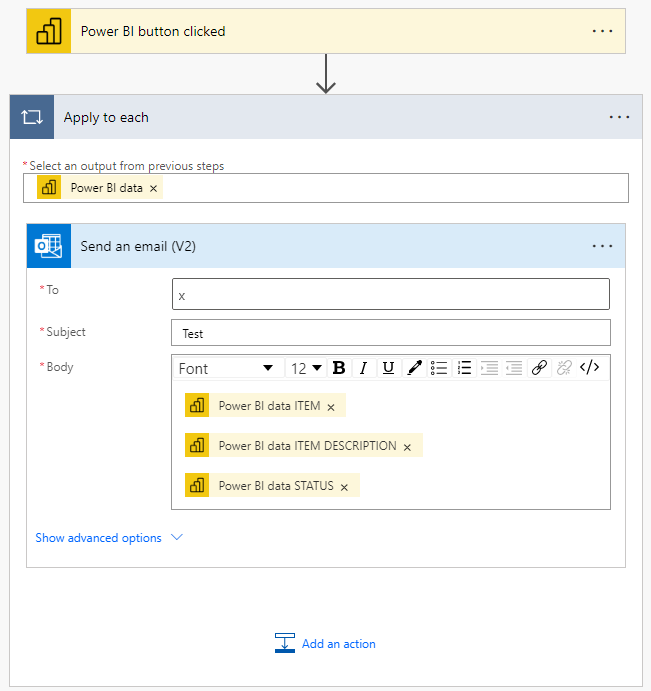Click the remove link icon

(x=564, y=368)
